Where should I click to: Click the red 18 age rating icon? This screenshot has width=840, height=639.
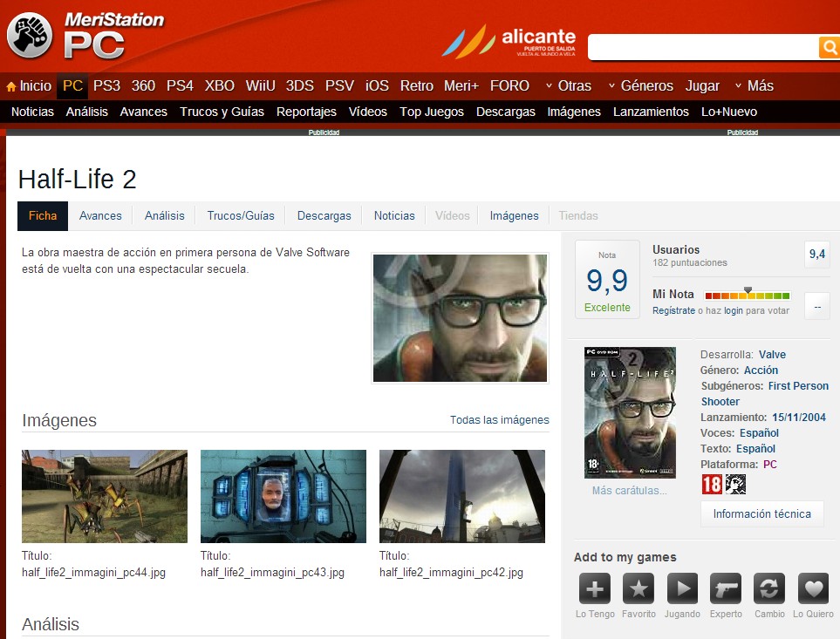pos(712,485)
